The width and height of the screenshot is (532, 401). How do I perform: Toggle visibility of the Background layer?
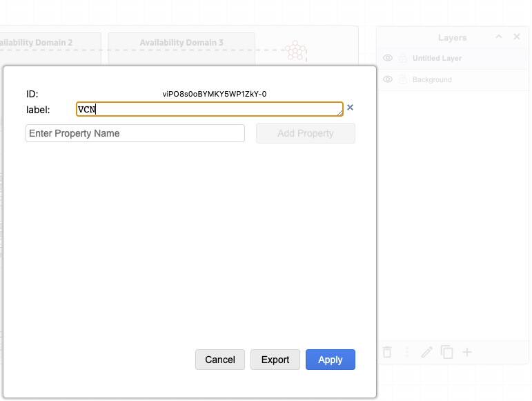[388, 80]
